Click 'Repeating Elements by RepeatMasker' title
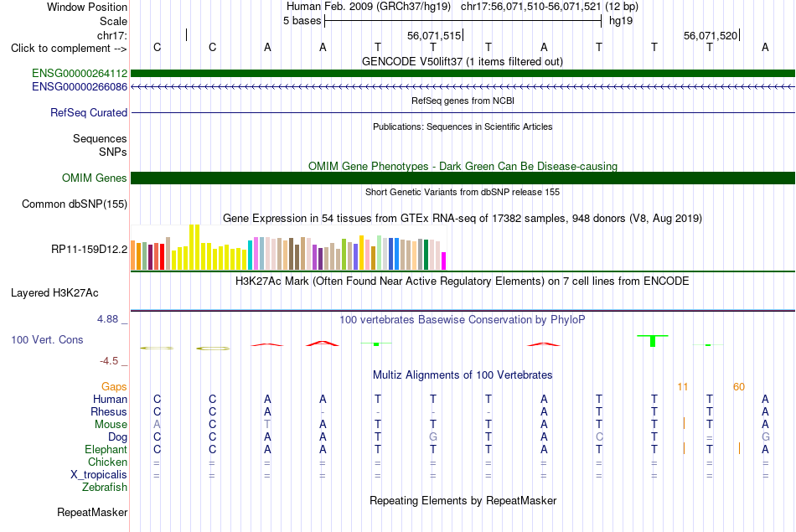Screen dimensions: 796x532 pyautogui.click(x=463, y=501)
